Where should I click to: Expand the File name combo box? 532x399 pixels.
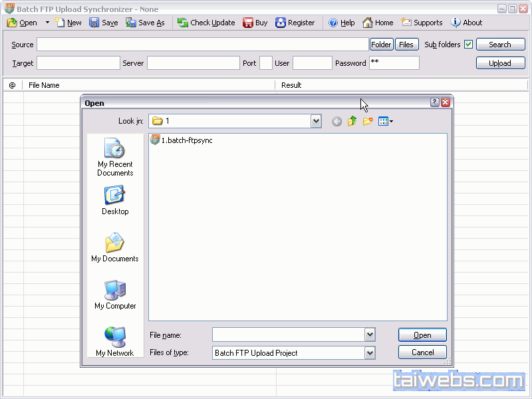(370, 334)
